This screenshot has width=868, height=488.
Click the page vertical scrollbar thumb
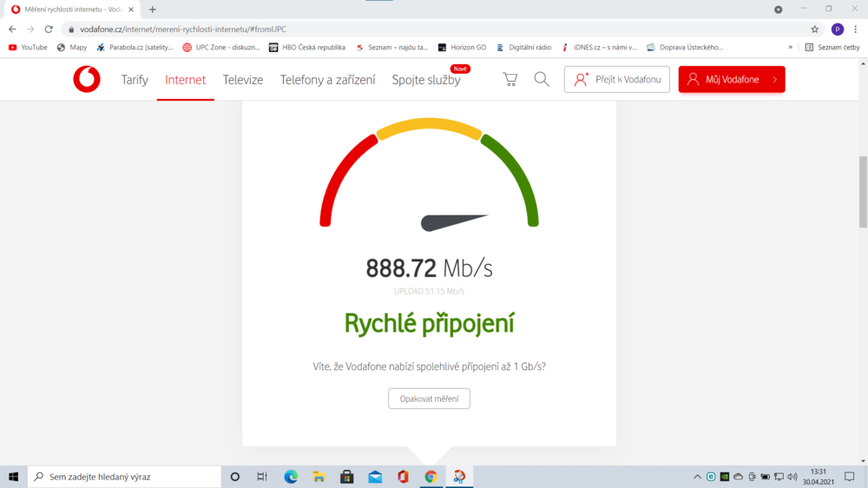863,192
